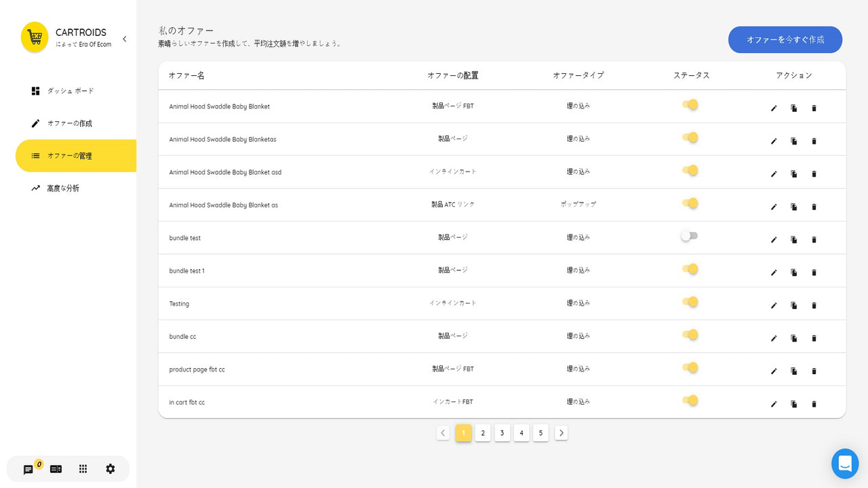Toggle status of Testing offer
Viewport: 868px width, 488px height.
point(690,302)
